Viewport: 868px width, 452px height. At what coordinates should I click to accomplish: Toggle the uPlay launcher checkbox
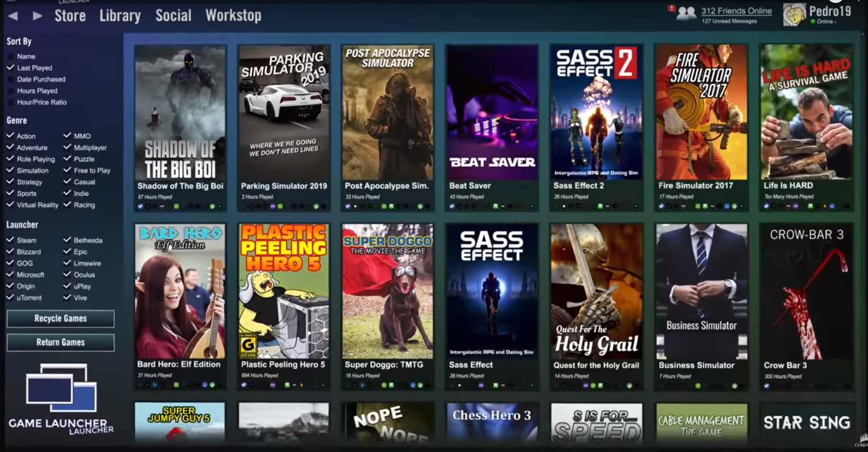click(67, 286)
